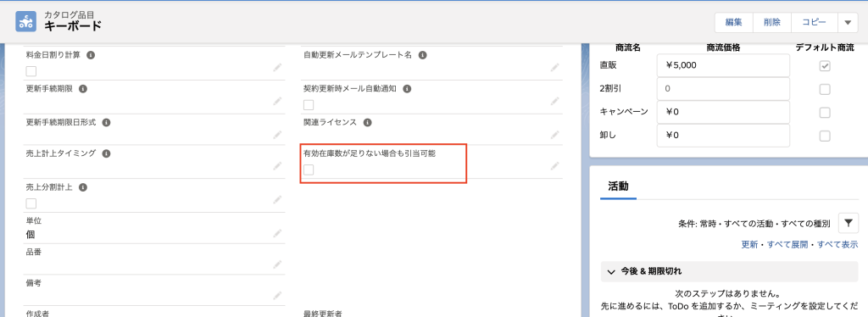Screen dimensions: 868x317
Task: Click the 単位 value 個
Action: tap(31, 234)
